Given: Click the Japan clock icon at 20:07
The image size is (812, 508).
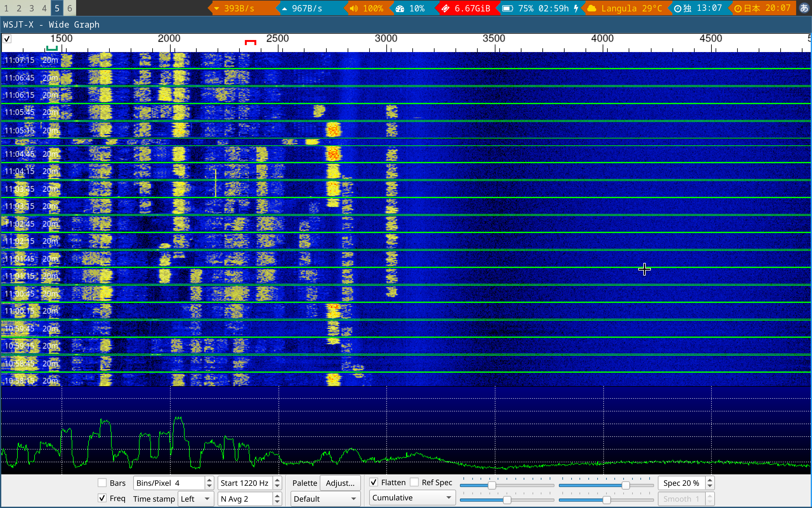Looking at the screenshot, I should [737, 8].
